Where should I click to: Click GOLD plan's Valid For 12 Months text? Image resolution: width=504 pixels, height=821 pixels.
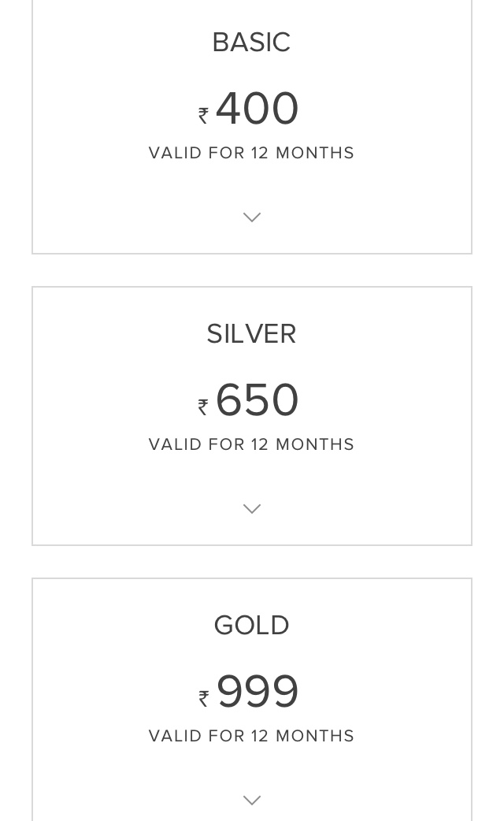251,736
